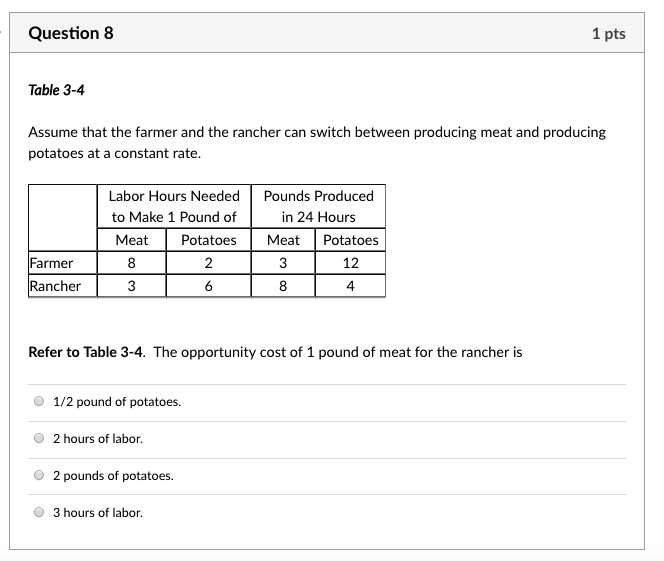The height and width of the screenshot is (561, 664).
Task: Click the '1 pts' label in header
Action: (x=609, y=33)
